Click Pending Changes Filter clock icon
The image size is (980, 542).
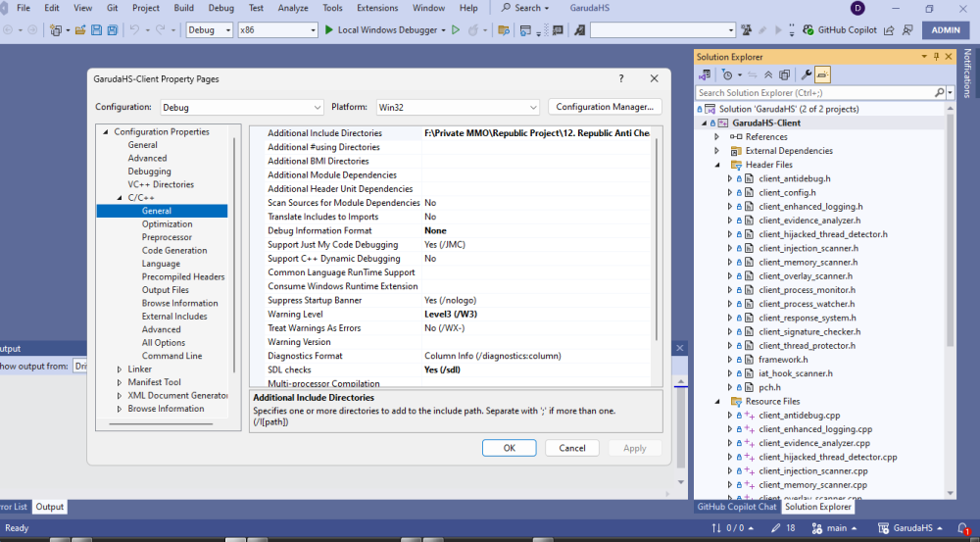727,75
